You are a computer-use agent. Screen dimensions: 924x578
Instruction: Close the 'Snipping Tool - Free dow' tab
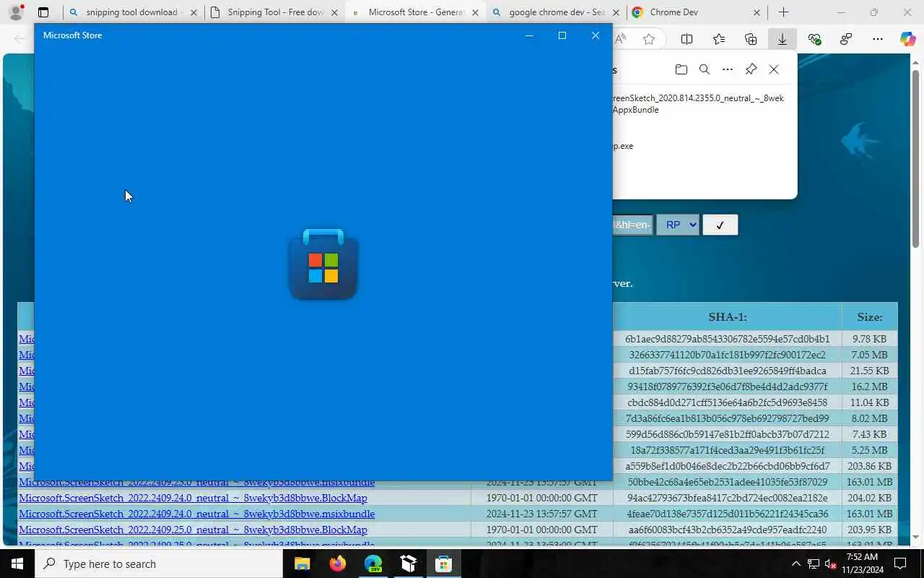click(334, 12)
